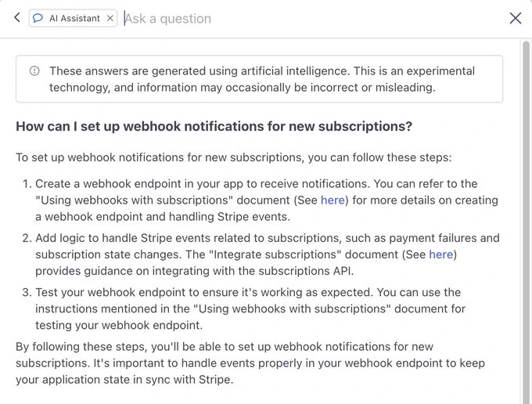Click the vertical scrollbar thumb
This screenshot has height=404, width=532.
pos(527,221)
